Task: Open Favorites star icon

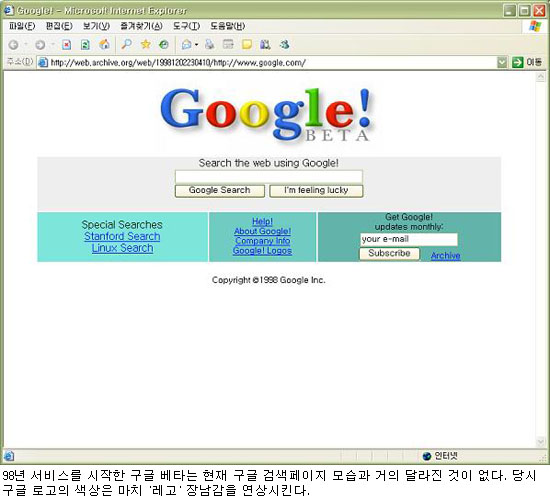Action: [x=146, y=44]
